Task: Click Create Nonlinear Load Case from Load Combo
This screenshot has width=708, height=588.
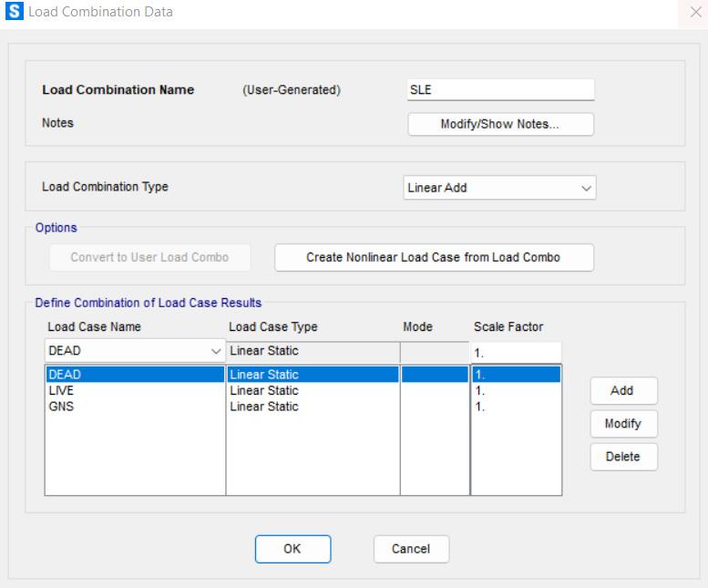Action: (434, 257)
